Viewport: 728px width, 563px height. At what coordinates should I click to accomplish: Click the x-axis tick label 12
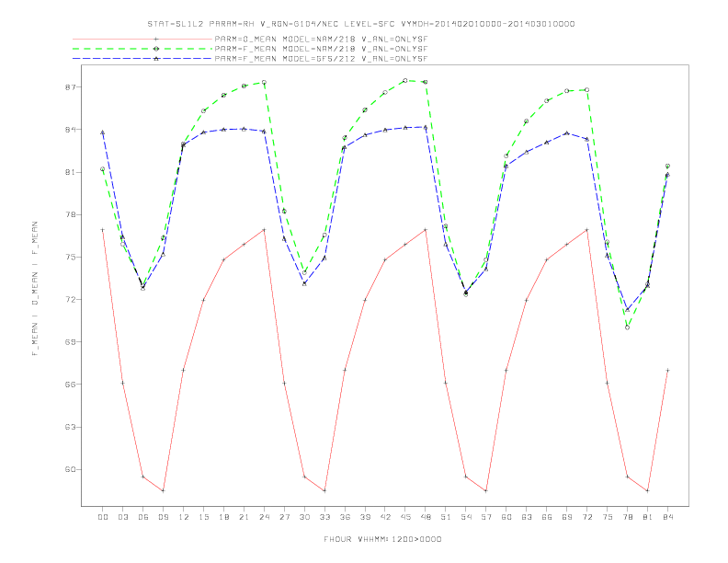184,517
